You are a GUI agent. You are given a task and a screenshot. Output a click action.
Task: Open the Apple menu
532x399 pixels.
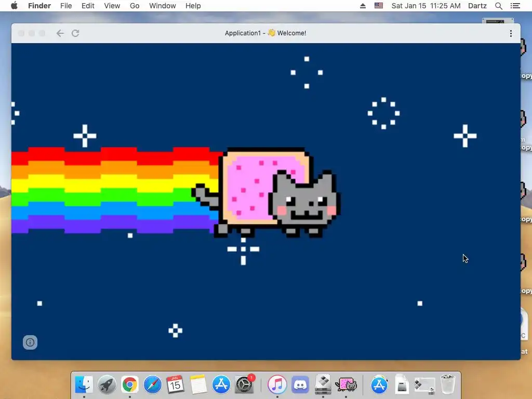pos(14,6)
